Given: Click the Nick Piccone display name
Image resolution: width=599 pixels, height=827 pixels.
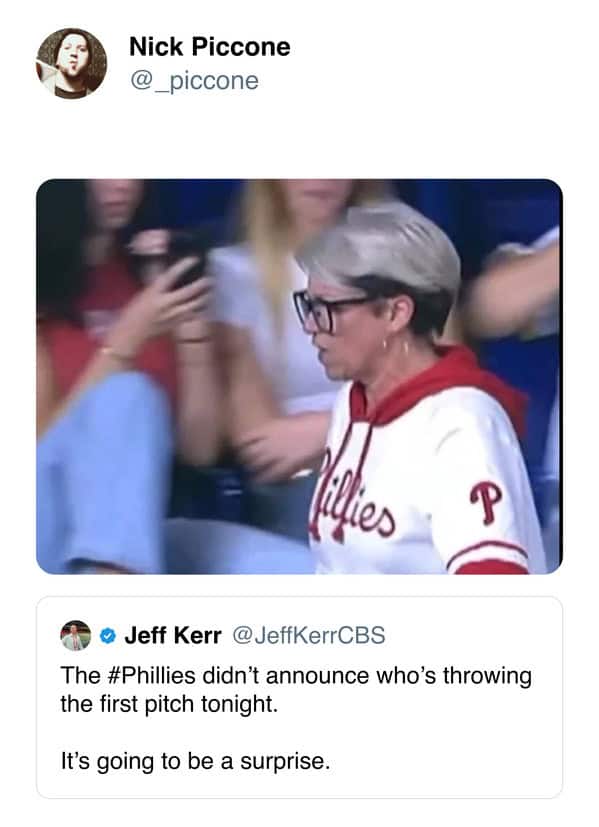Looking at the screenshot, I should (x=210, y=47).
